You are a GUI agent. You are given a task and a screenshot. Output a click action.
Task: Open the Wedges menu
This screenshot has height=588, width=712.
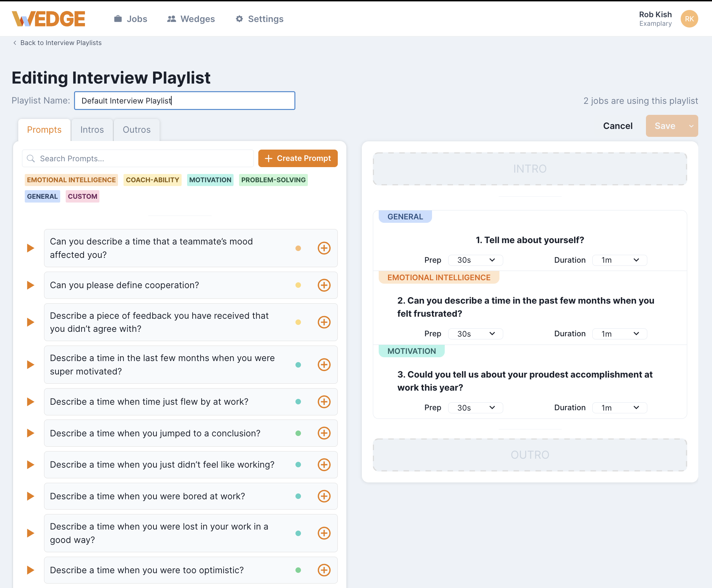(x=191, y=19)
